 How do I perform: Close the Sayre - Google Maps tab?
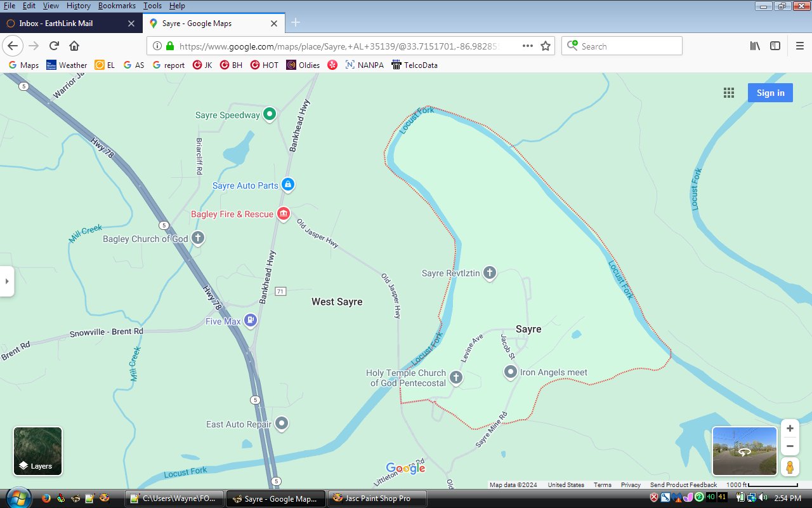[x=274, y=23]
